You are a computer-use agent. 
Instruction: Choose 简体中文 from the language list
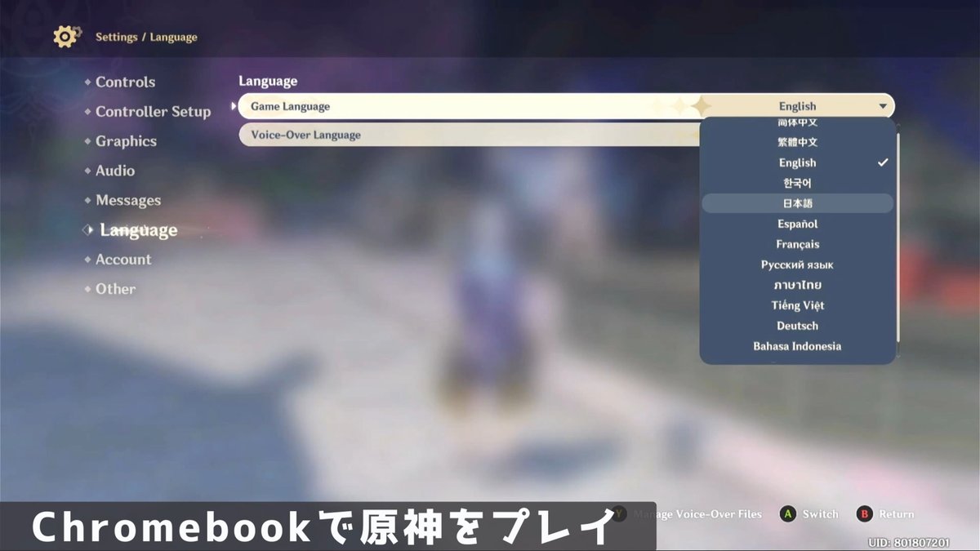click(797, 122)
